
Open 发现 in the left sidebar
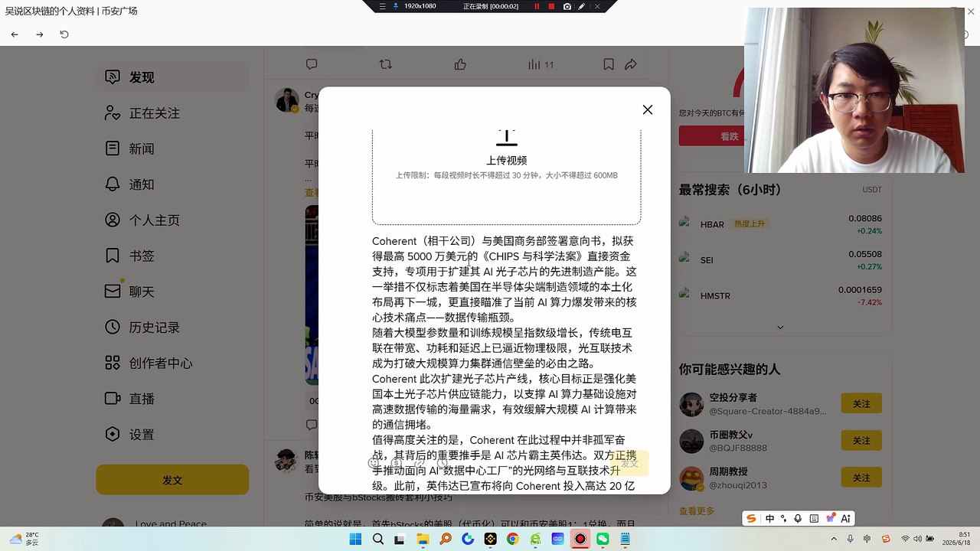click(x=172, y=77)
